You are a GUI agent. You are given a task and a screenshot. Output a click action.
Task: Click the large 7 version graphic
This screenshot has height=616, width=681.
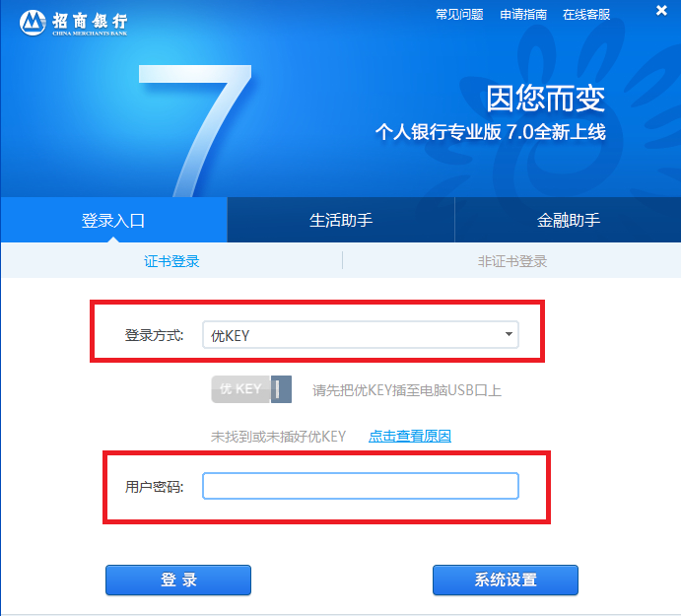[195, 130]
